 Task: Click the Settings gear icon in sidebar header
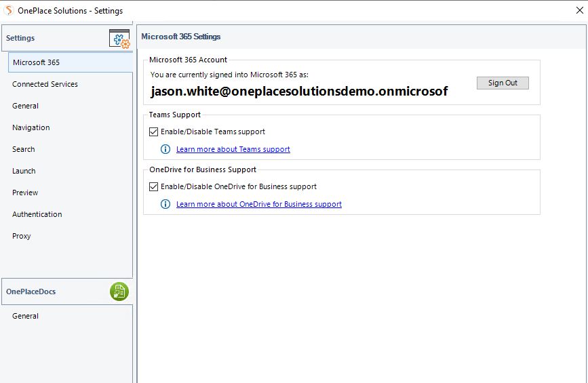click(119, 39)
